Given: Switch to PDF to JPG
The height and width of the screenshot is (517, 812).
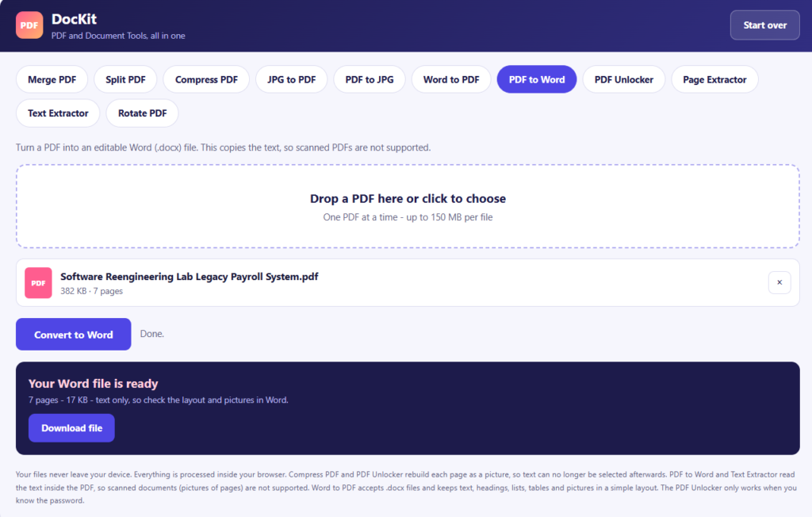Looking at the screenshot, I should point(370,79).
